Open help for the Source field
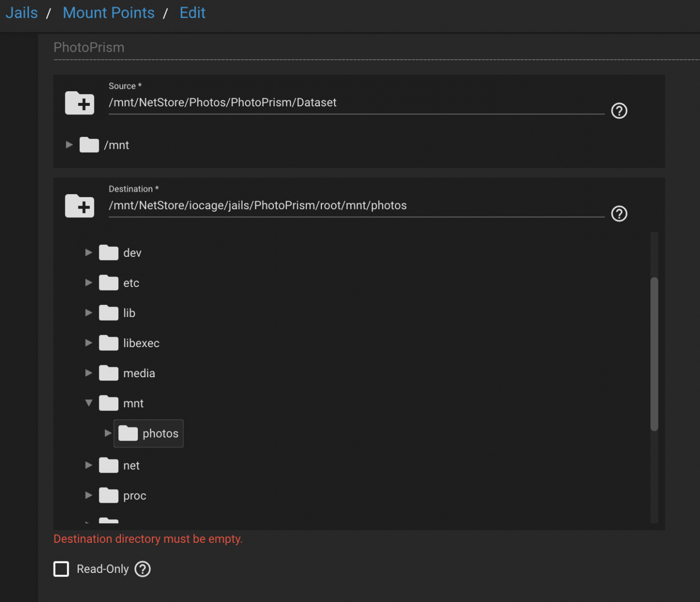The width and height of the screenshot is (700, 602). [619, 111]
